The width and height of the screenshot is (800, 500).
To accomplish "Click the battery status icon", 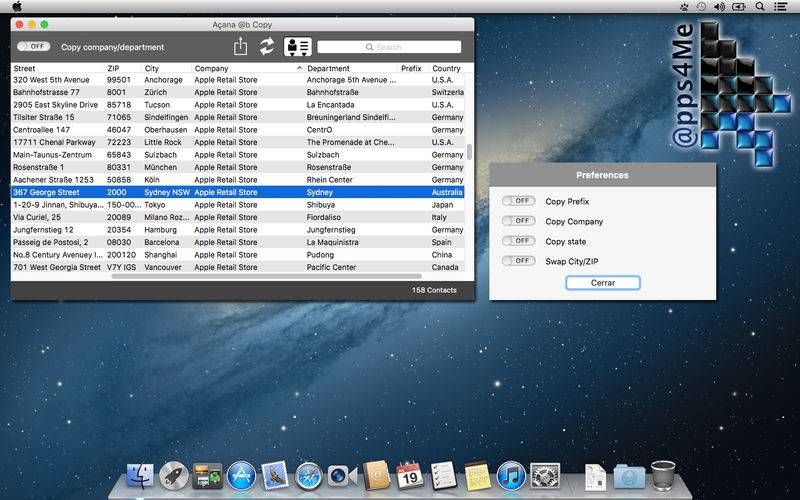I will (739, 7).
